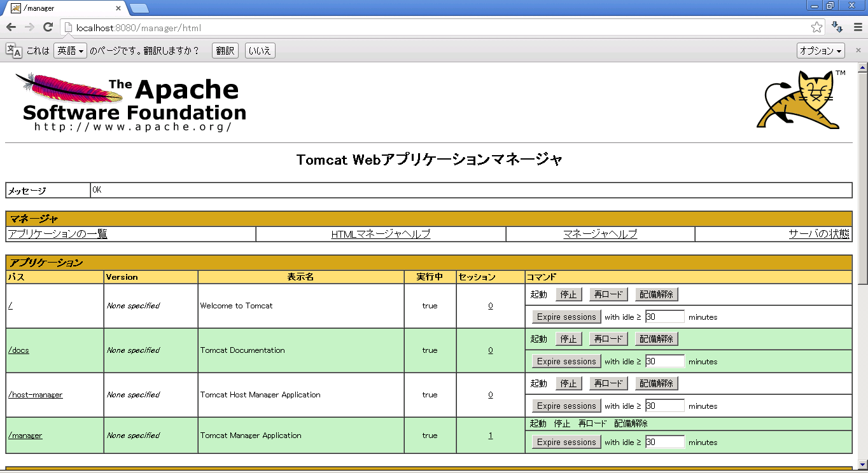Click the page reload icon
Image resolution: width=868 pixels, height=473 pixels.
click(x=47, y=27)
